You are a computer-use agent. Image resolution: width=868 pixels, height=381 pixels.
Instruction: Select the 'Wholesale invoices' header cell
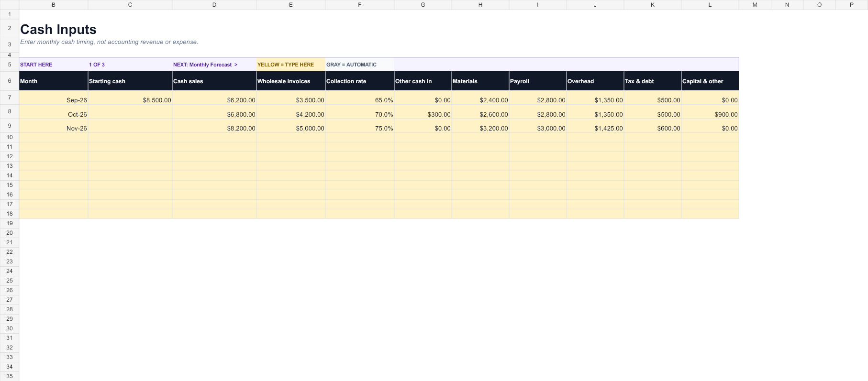291,81
